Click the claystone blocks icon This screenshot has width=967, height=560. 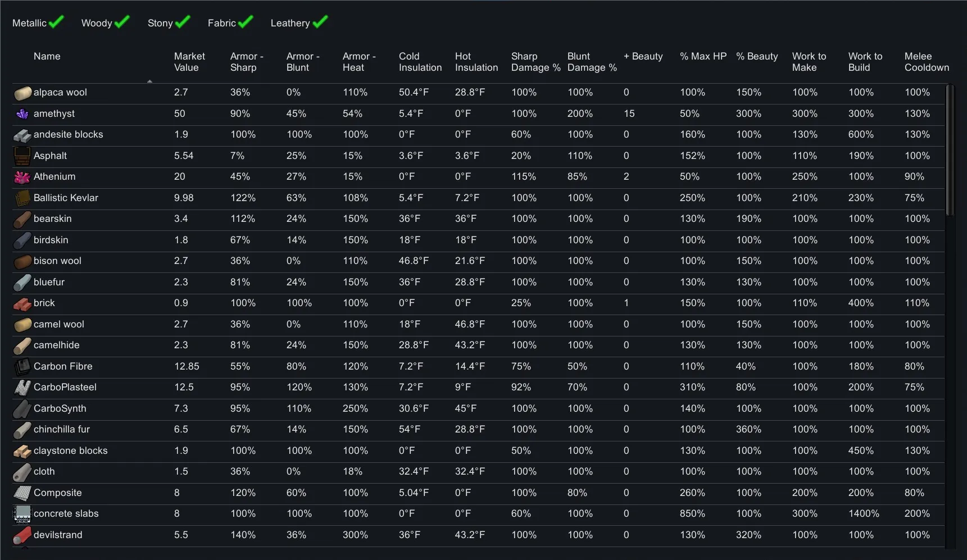pyautogui.click(x=22, y=451)
